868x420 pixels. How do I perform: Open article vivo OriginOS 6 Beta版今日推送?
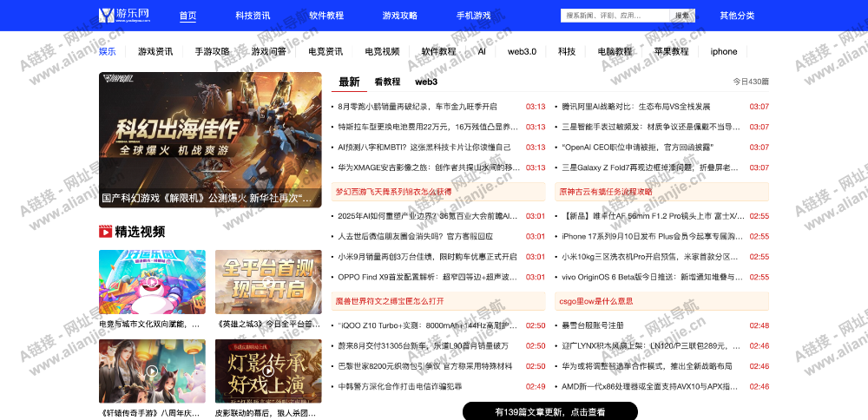click(653, 277)
